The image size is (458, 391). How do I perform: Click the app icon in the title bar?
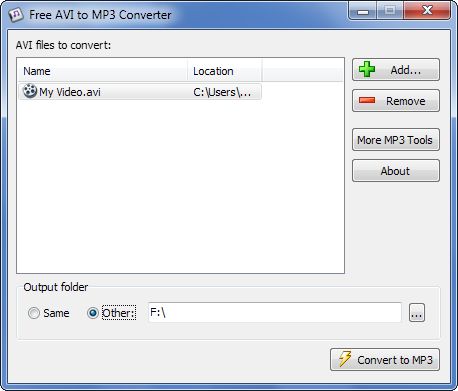point(16,15)
